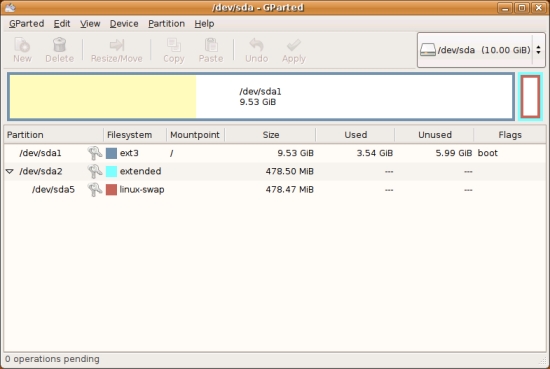Click the hard disk icon in device selector
This screenshot has height=369, width=550.
(x=428, y=50)
